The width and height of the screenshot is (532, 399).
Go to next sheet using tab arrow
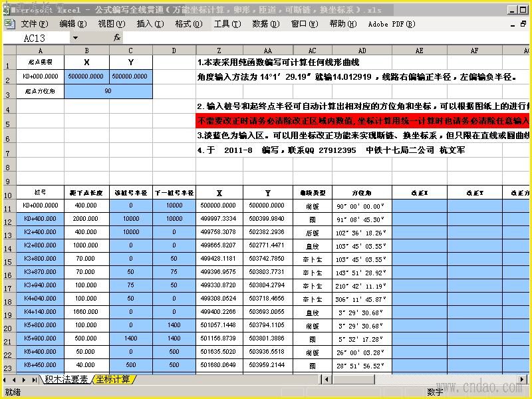click(x=24, y=380)
